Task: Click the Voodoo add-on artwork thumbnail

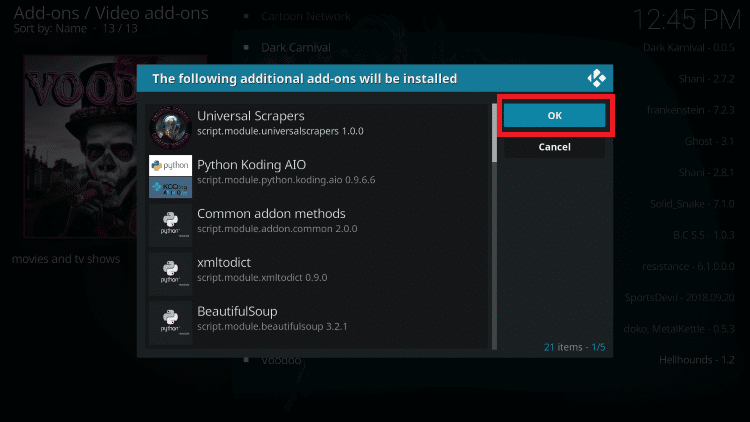Action: pos(80,146)
